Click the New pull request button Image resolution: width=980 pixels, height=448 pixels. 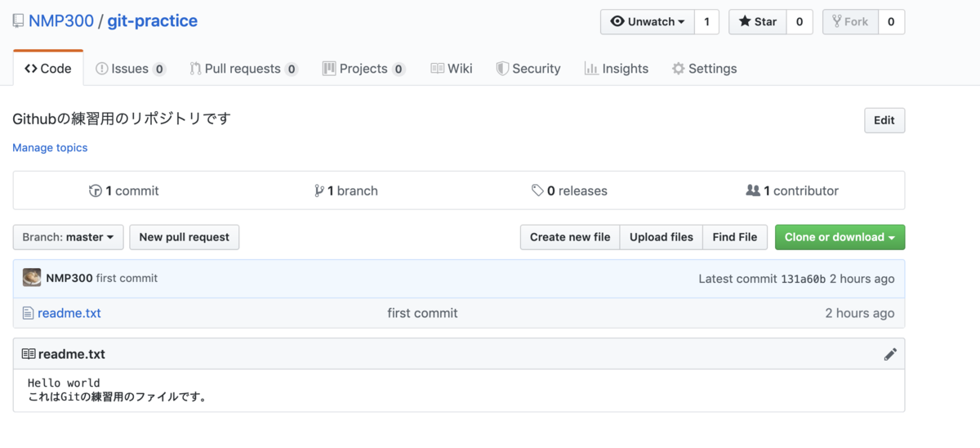pos(185,237)
